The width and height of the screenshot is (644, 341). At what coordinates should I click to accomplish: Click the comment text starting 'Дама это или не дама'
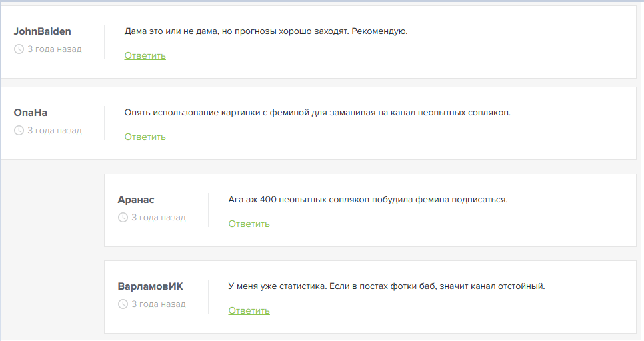pos(265,31)
